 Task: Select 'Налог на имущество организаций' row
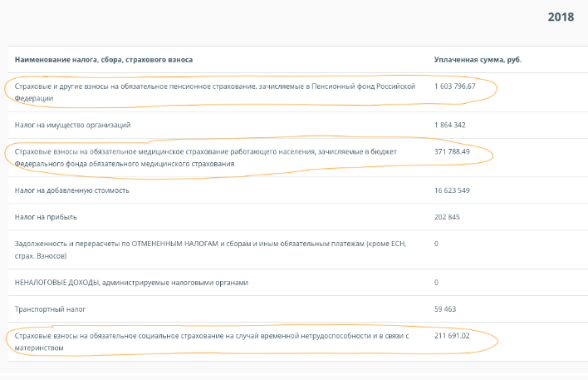pos(72,125)
